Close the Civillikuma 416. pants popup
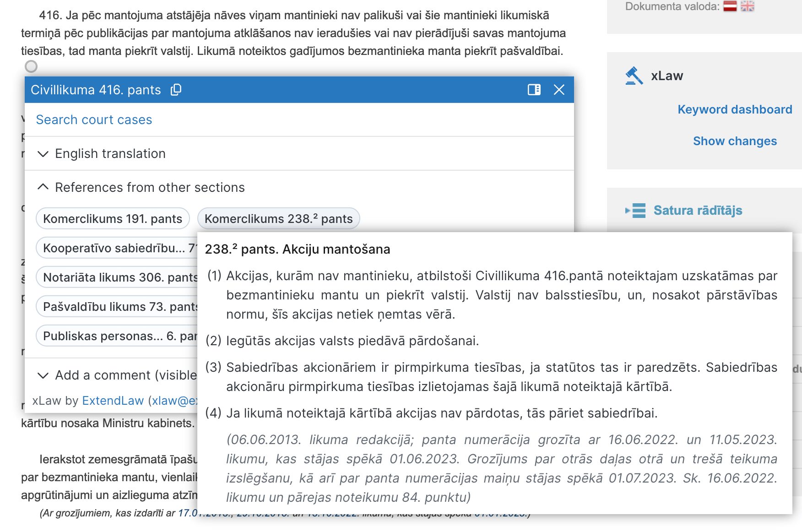 click(559, 90)
